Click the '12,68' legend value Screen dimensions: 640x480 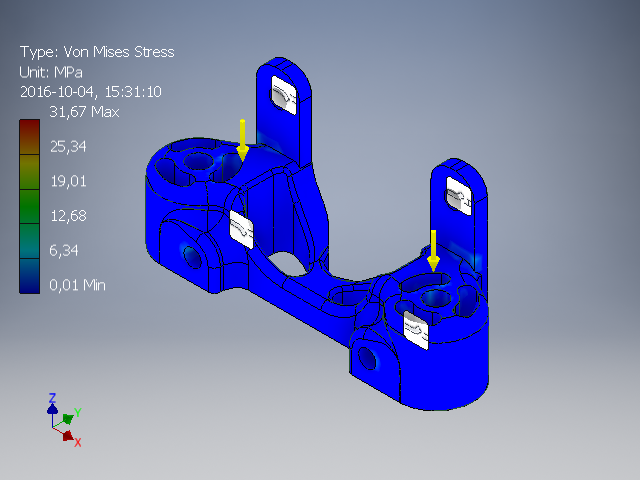(68, 216)
